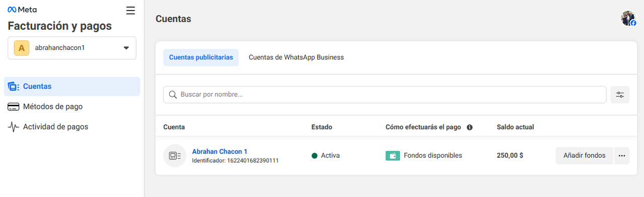Switch to Cuentas de WhatsApp Business tab
The image size is (644, 197).
click(x=296, y=57)
